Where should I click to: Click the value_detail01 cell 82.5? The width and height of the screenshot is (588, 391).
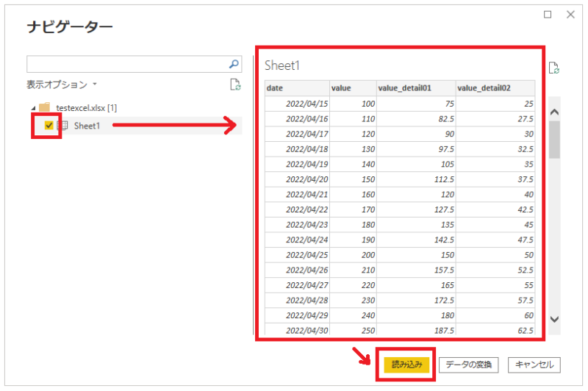(416, 119)
